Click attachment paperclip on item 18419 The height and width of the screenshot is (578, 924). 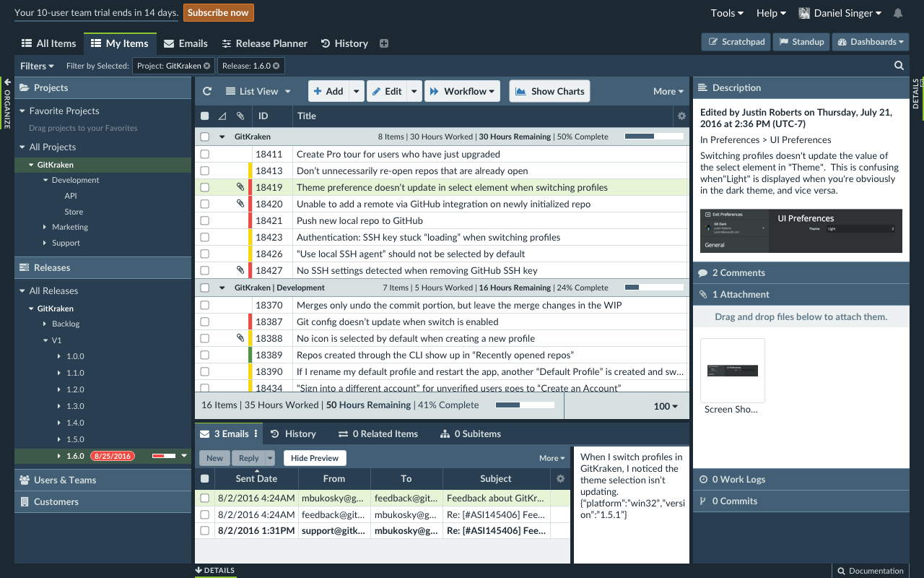[x=240, y=187]
